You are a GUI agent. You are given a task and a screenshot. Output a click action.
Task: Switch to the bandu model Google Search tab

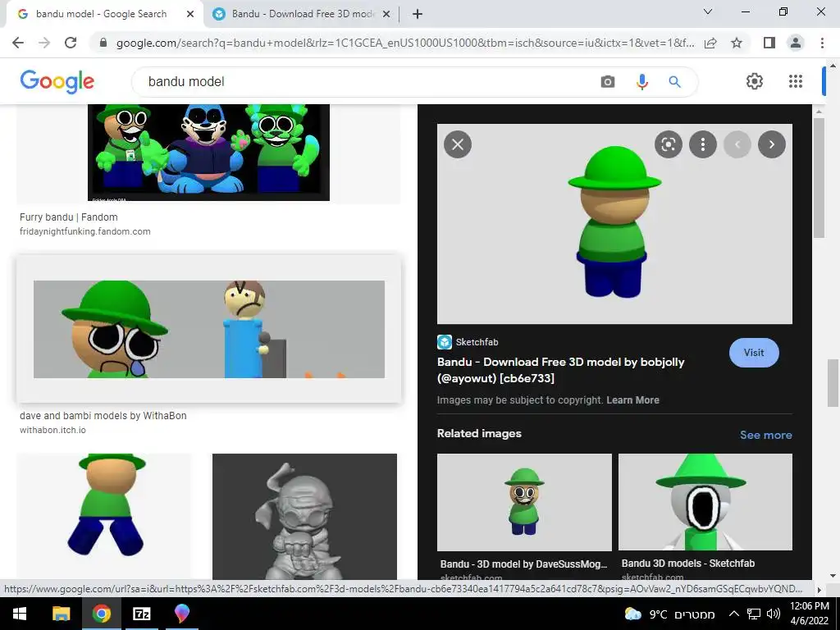pyautogui.click(x=101, y=14)
